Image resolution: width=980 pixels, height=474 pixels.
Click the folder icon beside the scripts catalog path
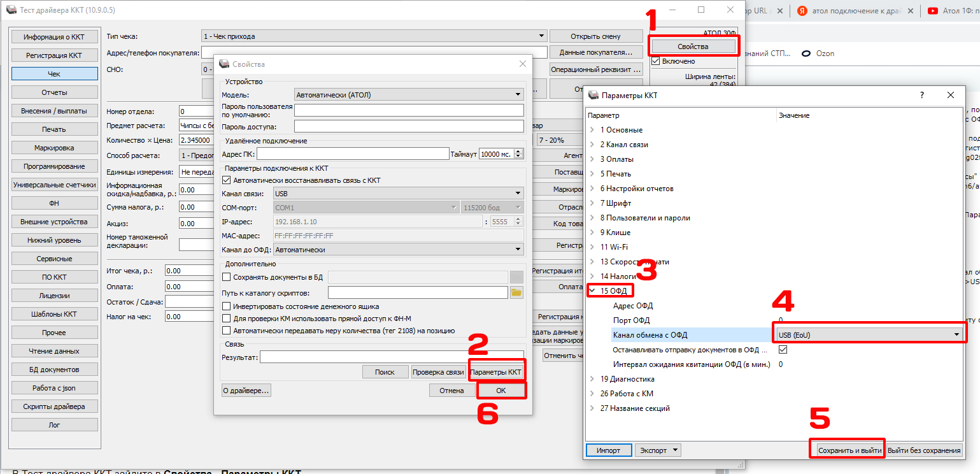(x=516, y=292)
